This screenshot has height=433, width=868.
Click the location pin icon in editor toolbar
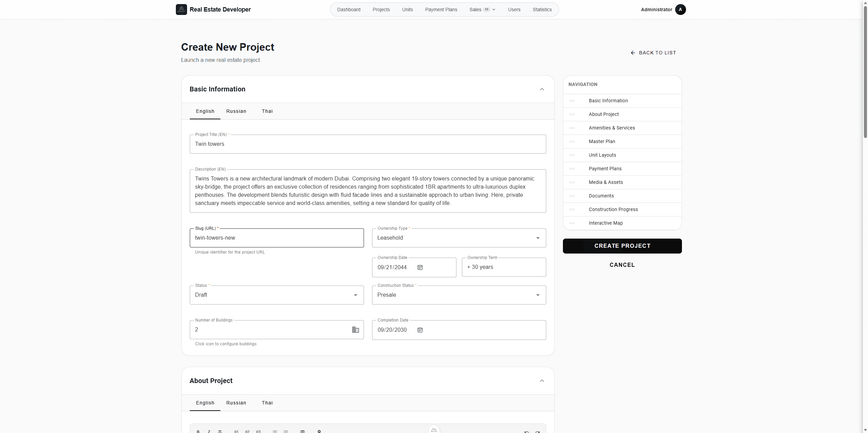click(319, 431)
